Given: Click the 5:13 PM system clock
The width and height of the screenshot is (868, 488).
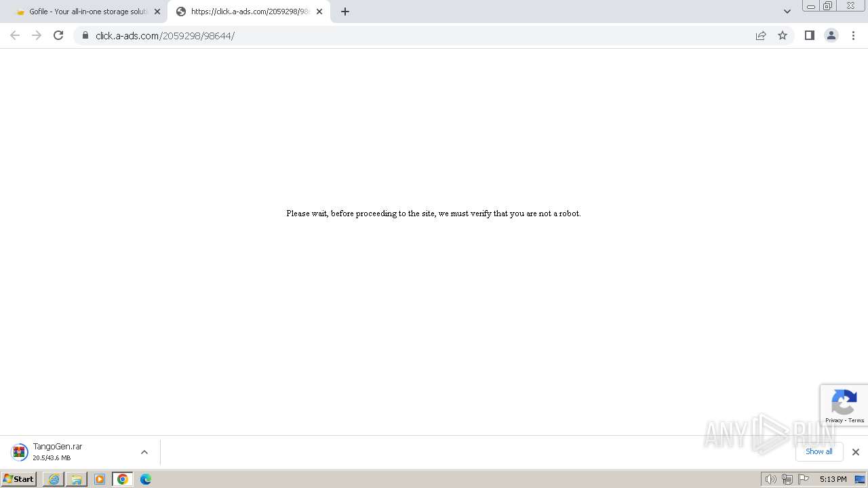Looking at the screenshot, I should 833,479.
